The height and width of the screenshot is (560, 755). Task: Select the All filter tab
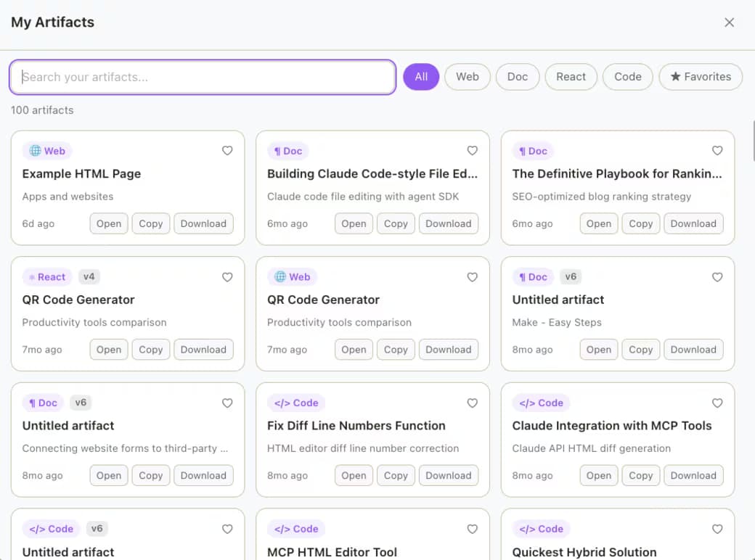[421, 77]
